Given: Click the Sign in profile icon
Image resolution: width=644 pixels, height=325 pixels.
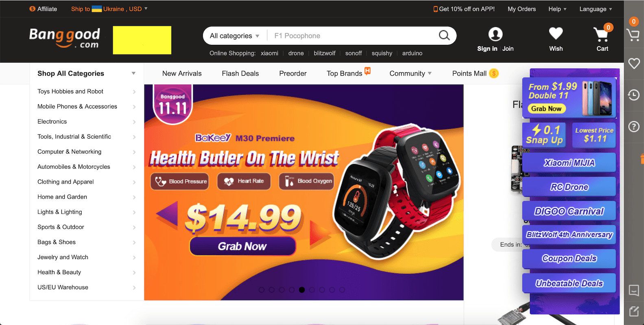Looking at the screenshot, I should click(495, 34).
